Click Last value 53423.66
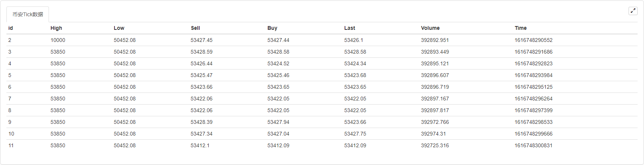 click(355, 122)
